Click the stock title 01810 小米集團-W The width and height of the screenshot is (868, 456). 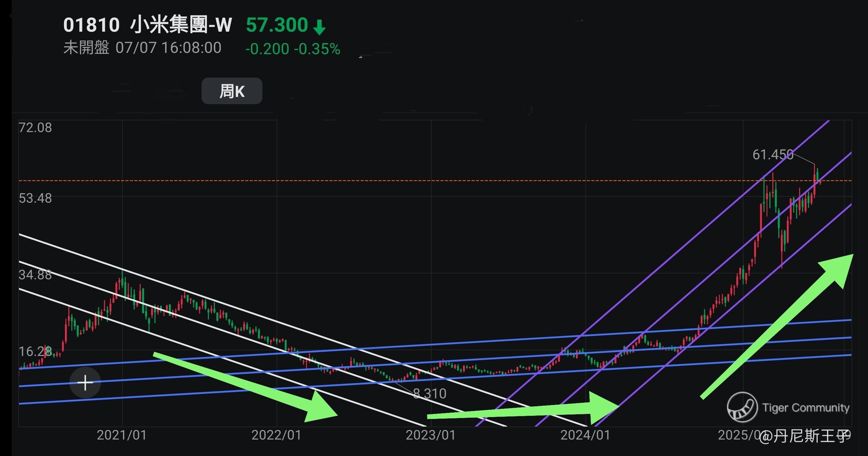148,25
